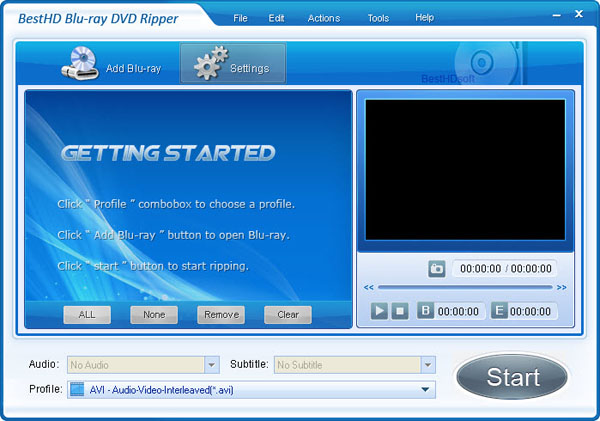Viewport: 600px width, 421px height.
Task: Click the None button
Action: coord(154,315)
